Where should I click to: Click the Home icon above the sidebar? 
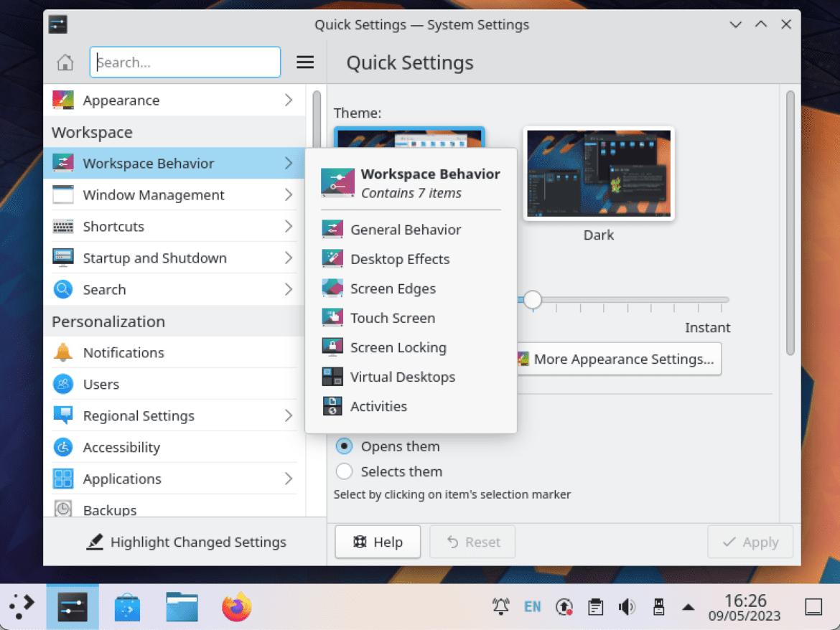click(64, 62)
